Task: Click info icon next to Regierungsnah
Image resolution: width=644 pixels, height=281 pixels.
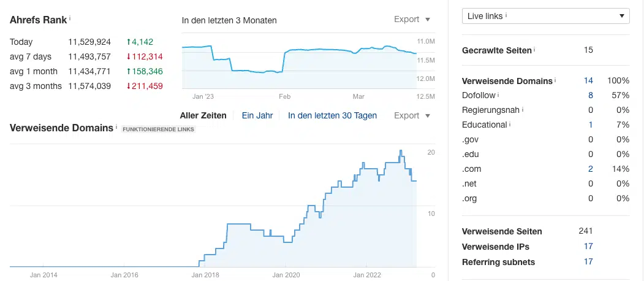Action: pos(523,110)
